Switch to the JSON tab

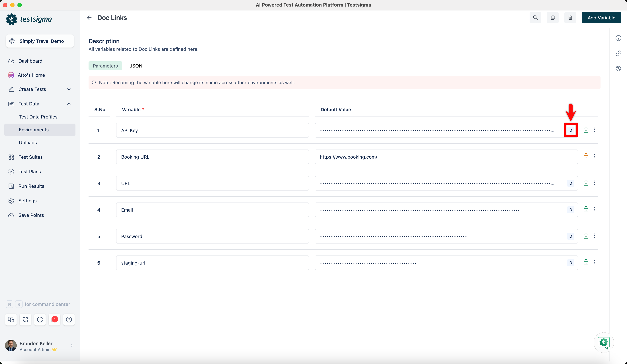tap(136, 66)
